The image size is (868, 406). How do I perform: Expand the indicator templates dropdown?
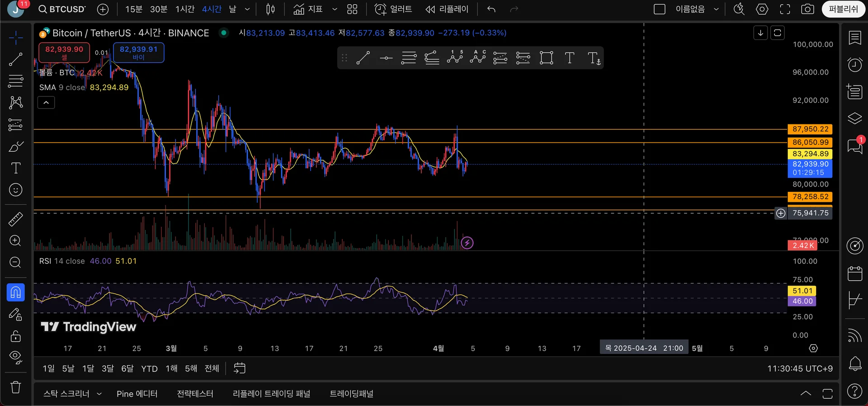pyautogui.click(x=335, y=9)
